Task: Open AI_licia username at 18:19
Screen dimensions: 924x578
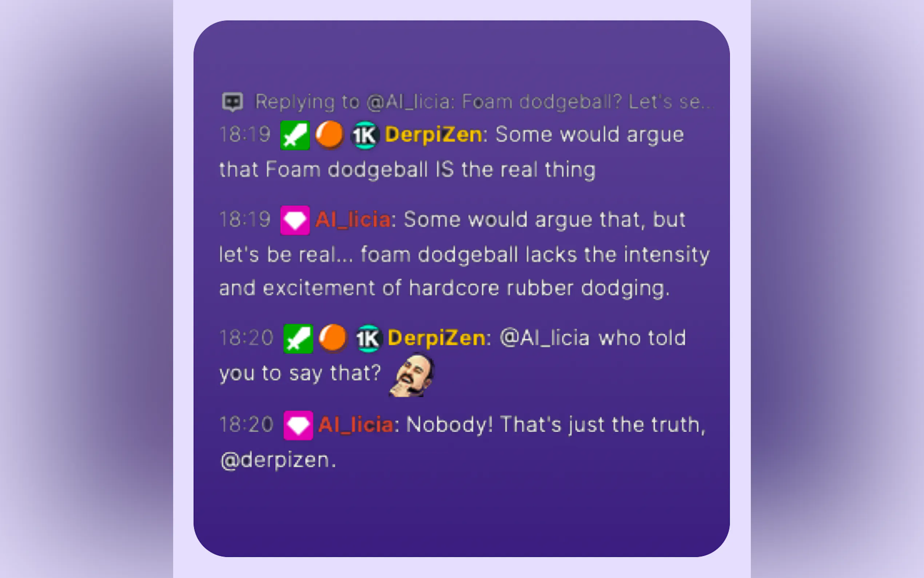Action: [x=353, y=220]
